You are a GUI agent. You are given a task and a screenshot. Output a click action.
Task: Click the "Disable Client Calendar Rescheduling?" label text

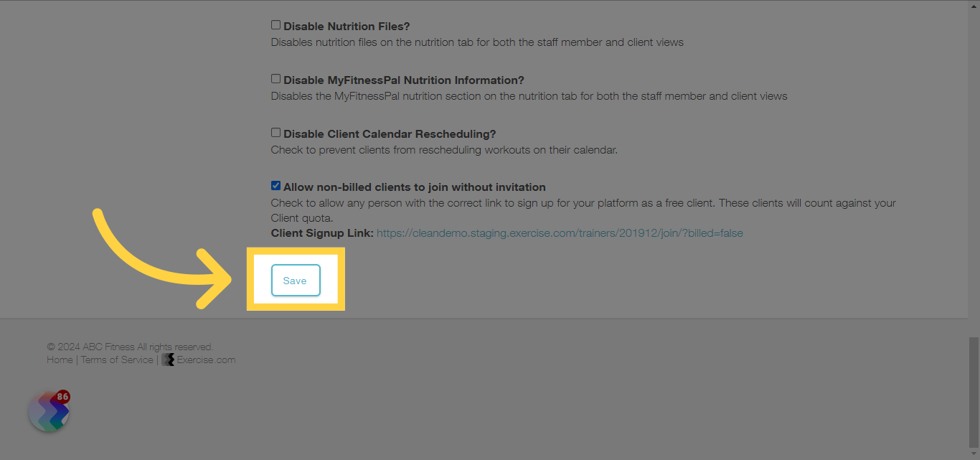coord(390,134)
